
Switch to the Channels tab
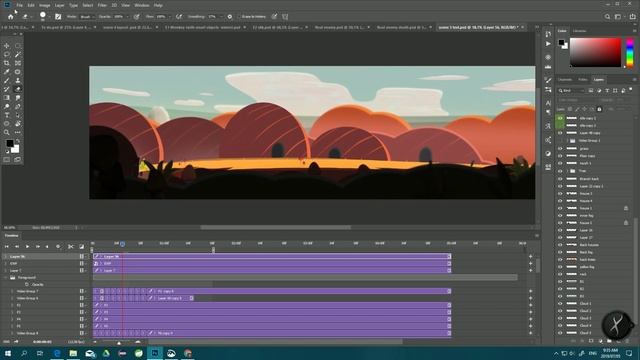tap(565, 80)
